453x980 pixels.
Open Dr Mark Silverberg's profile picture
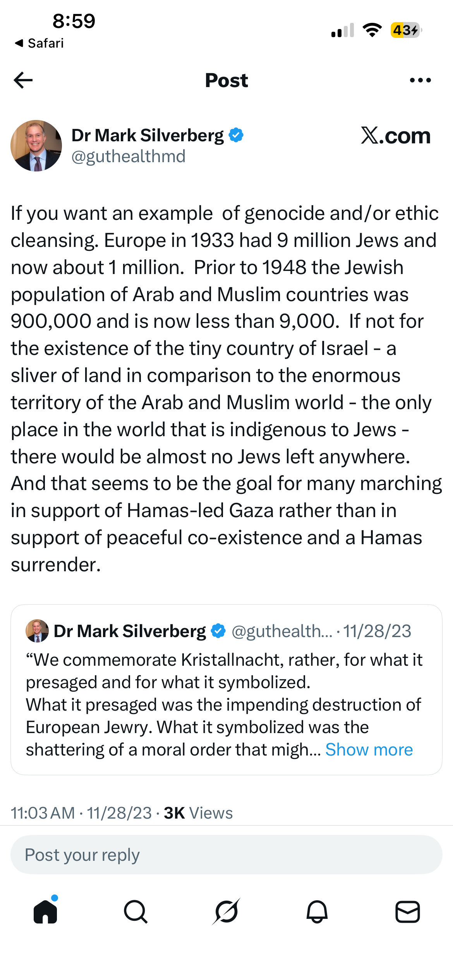[36, 146]
